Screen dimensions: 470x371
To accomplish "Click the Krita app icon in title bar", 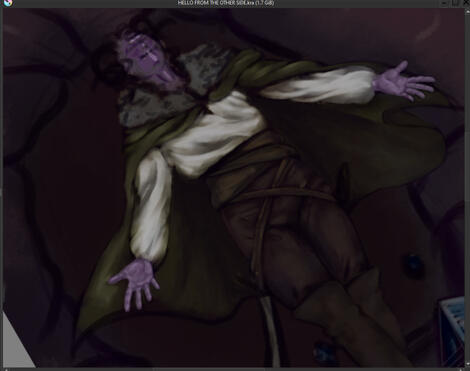I will 9,3.
